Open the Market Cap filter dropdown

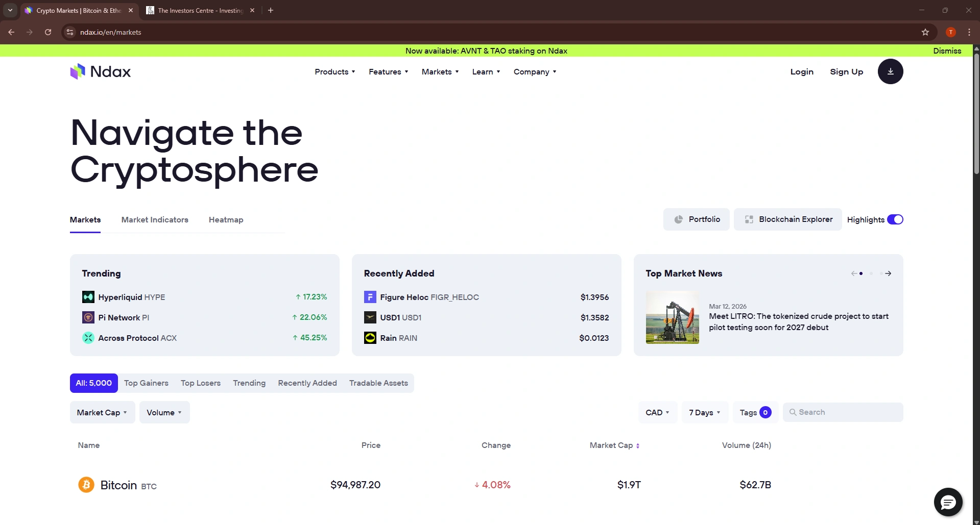pyautogui.click(x=102, y=412)
